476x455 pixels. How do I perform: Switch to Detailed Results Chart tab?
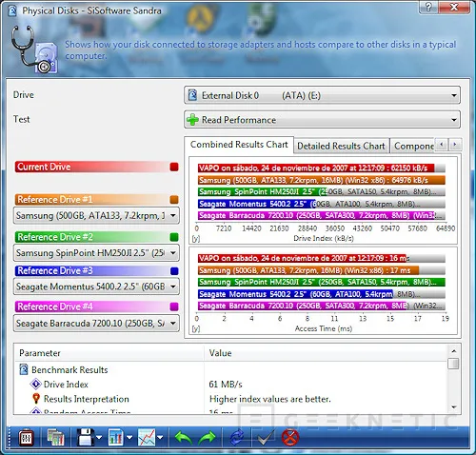[x=341, y=146]
